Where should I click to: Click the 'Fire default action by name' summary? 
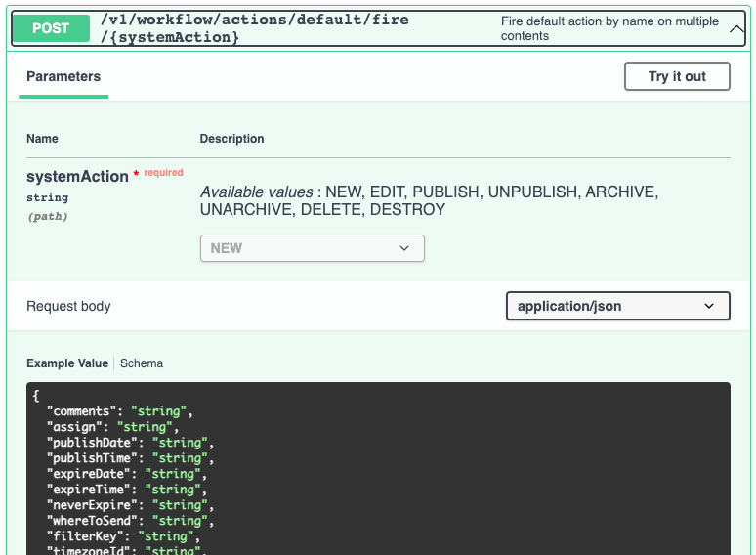609,28
